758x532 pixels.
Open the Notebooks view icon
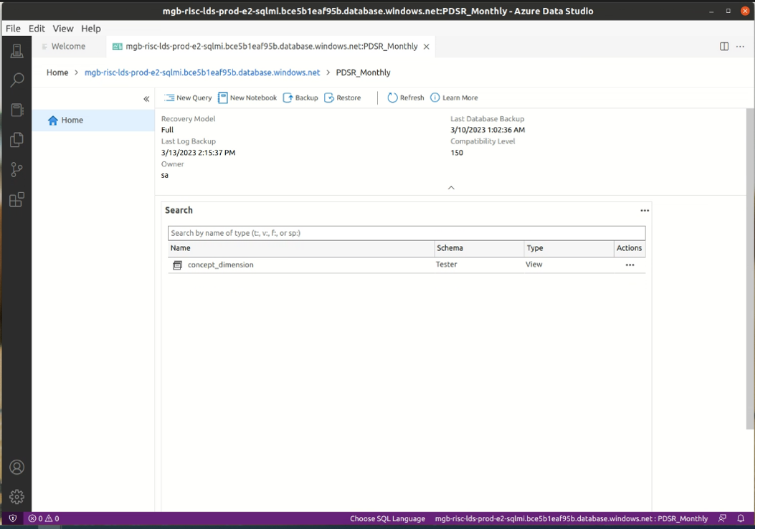pos(16,110)
